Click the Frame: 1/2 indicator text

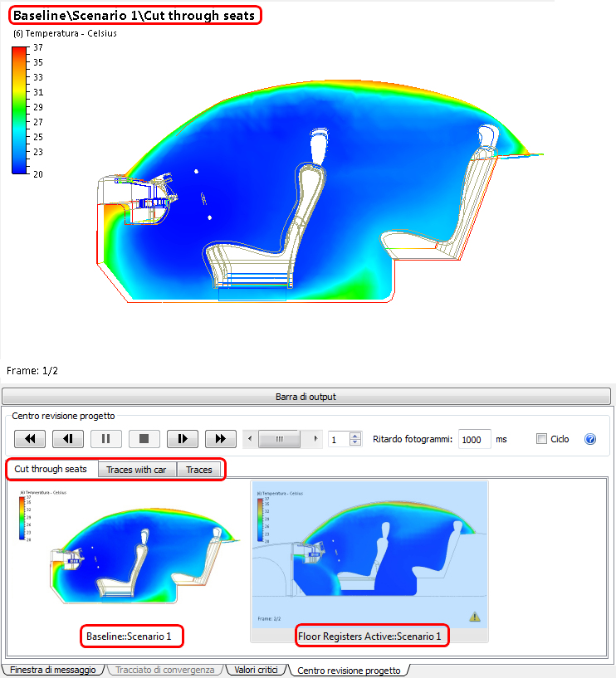coord(32,371)
